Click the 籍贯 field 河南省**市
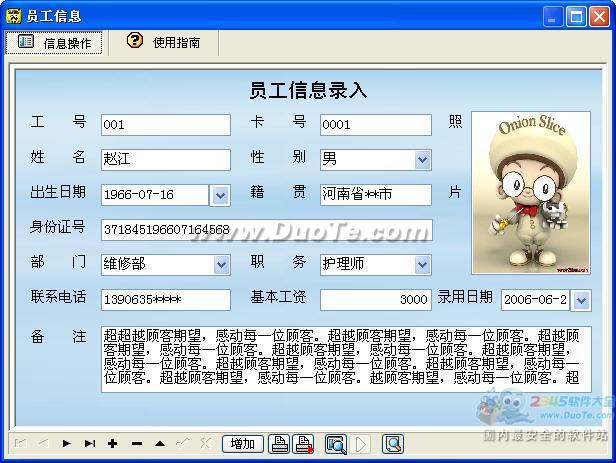Screen dimensions: 616x463 click(x=376, y=194)
